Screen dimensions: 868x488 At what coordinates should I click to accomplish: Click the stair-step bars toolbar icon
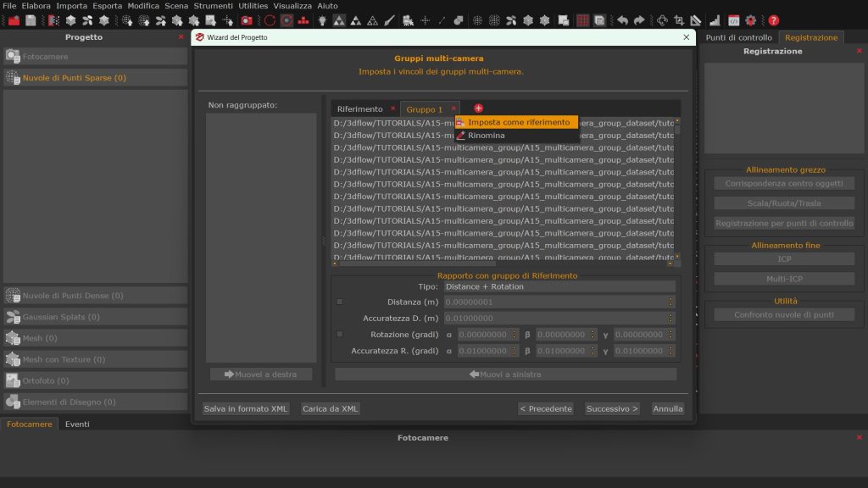pyautogui.click(x=715, y=21)
